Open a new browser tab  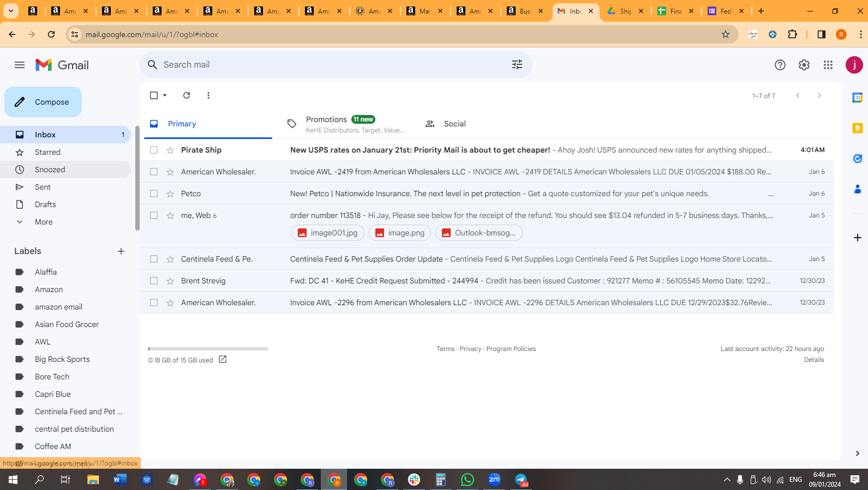click(761, 11)
